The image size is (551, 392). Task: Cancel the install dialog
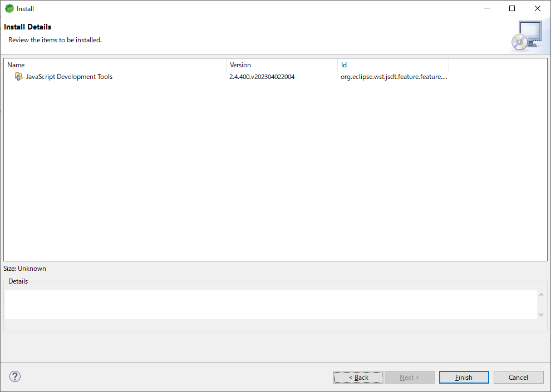[518, 377]
